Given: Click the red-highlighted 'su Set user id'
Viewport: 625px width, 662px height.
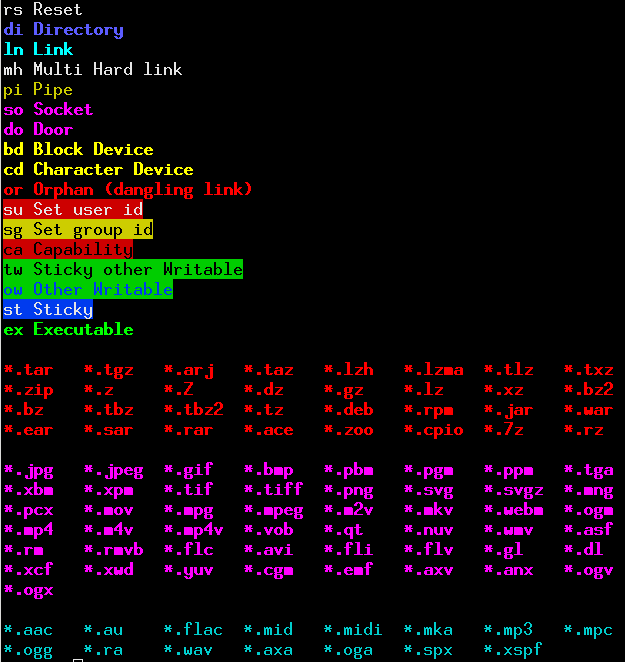Looking at the screenshot, I should pos(73,209).
